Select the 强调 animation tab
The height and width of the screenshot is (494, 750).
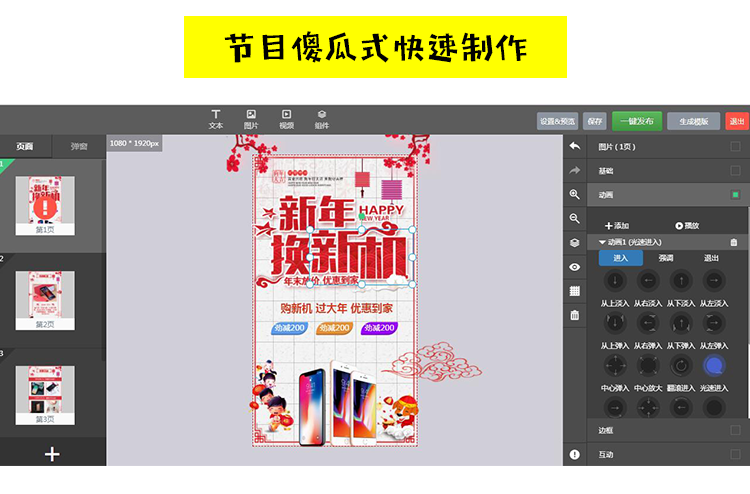click(666, 258)
